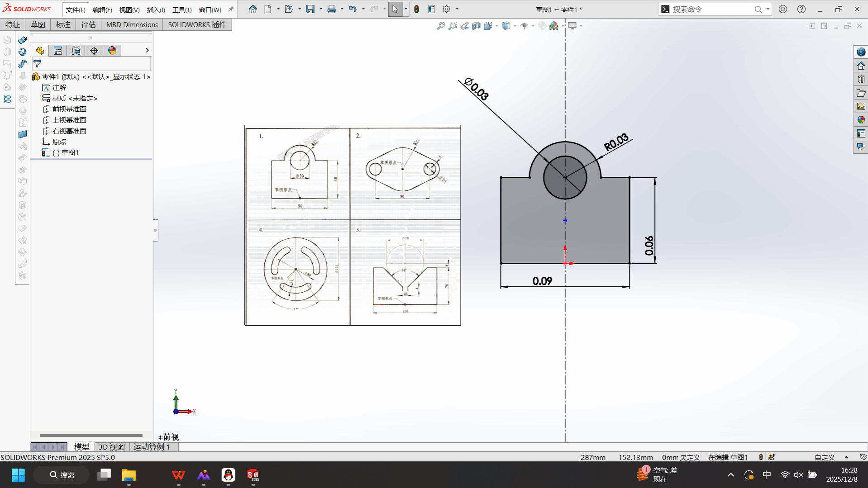Expand the FeatureManager tabs chevron
Viewport: 868px width, 488px height.
[x=147, y=51]
